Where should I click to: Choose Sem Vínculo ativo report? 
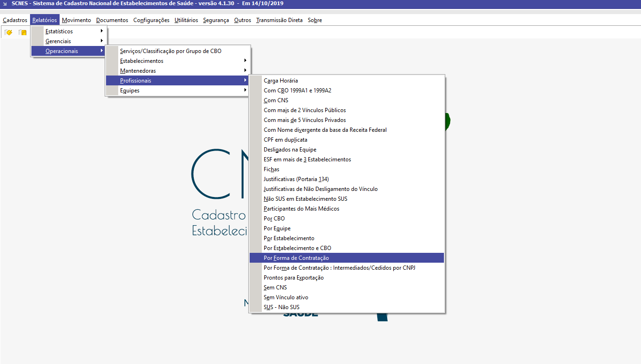[x=286, y=297]
